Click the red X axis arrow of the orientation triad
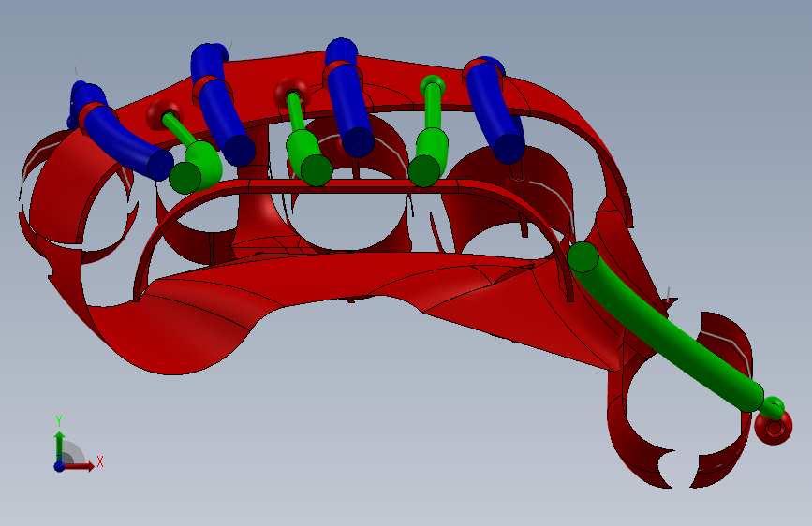This screenshot has height=526, width=812. click(x=80, y=466)
